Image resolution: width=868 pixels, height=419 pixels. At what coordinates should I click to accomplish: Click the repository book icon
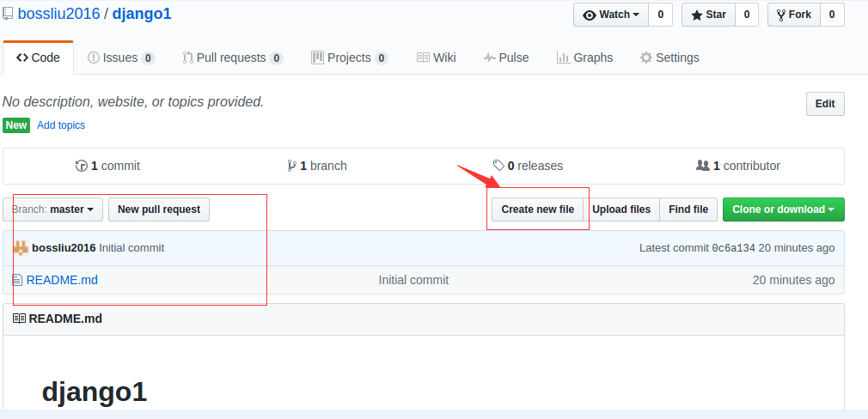coord(8,14)
